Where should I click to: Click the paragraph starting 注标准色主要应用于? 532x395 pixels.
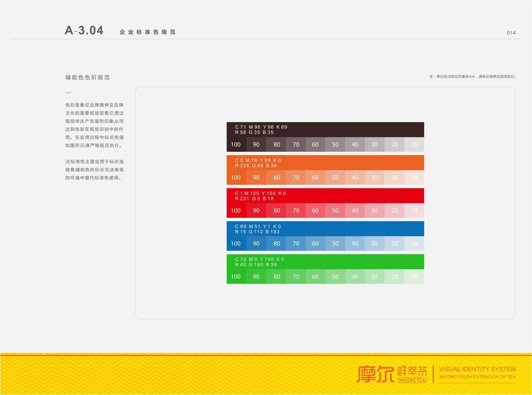click(95, 170)
